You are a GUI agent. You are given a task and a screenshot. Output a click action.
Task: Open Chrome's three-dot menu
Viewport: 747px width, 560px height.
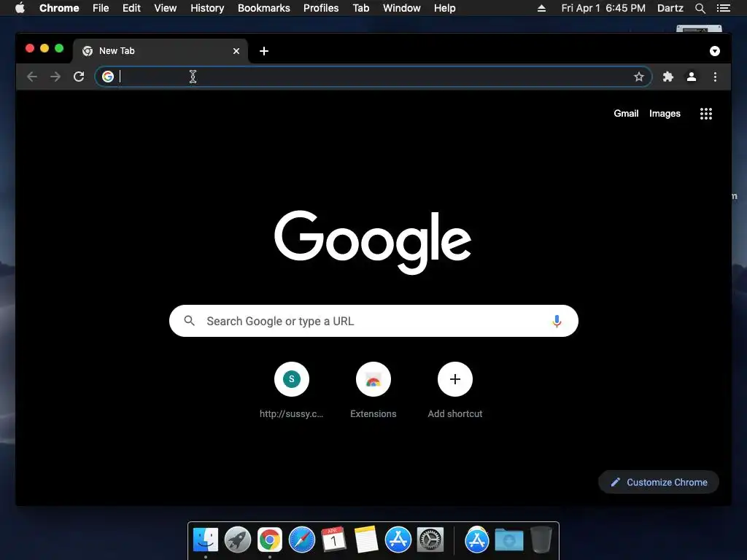click(715, 77)
